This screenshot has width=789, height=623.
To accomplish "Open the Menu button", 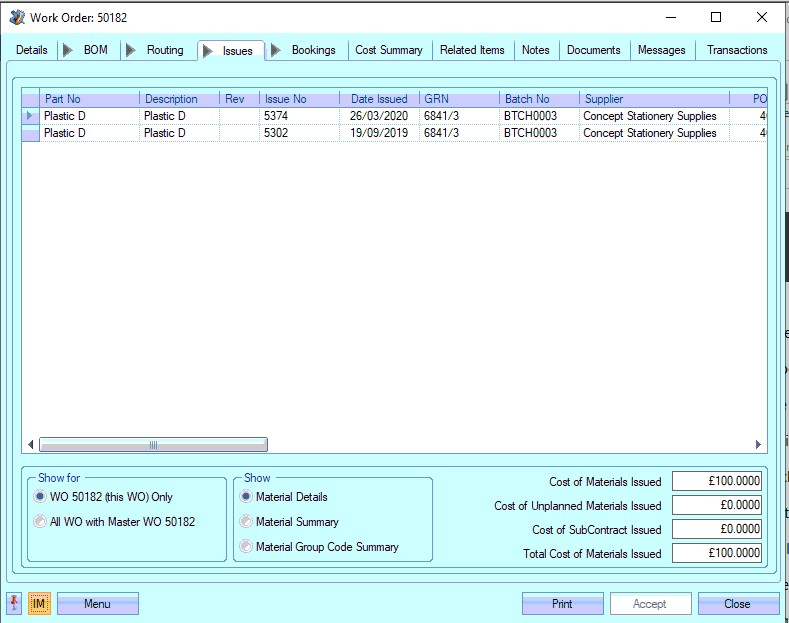I will click(x=97, y=604).
